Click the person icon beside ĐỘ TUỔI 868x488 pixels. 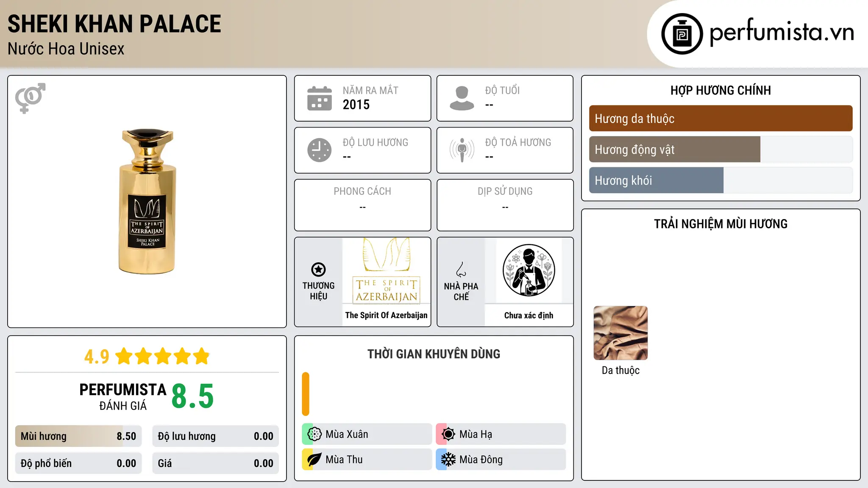[462, 98]
